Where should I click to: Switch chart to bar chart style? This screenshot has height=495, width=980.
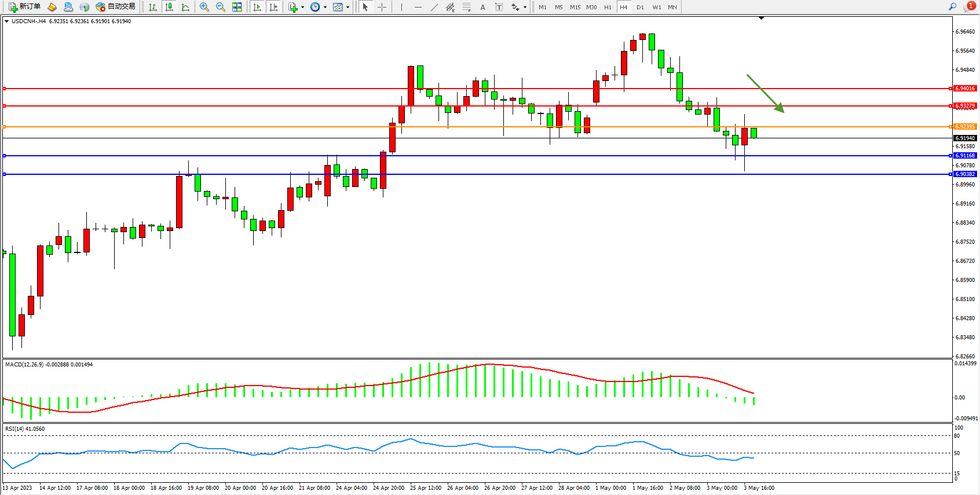coord(153,7)
